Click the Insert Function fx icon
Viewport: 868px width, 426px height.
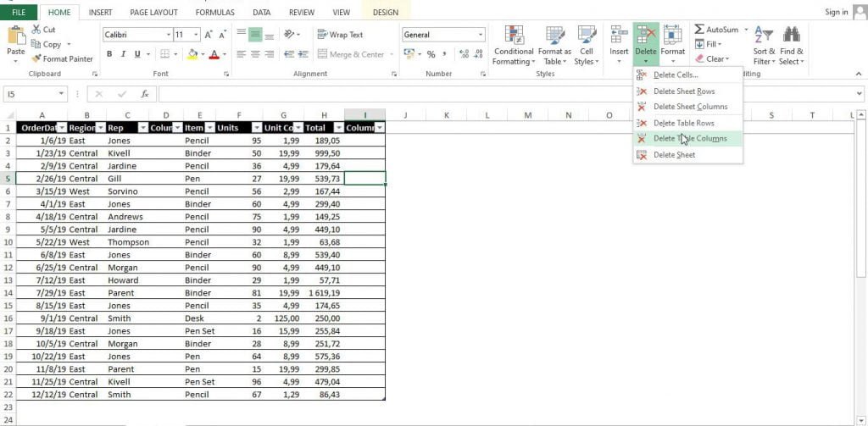tap(144, 94)
